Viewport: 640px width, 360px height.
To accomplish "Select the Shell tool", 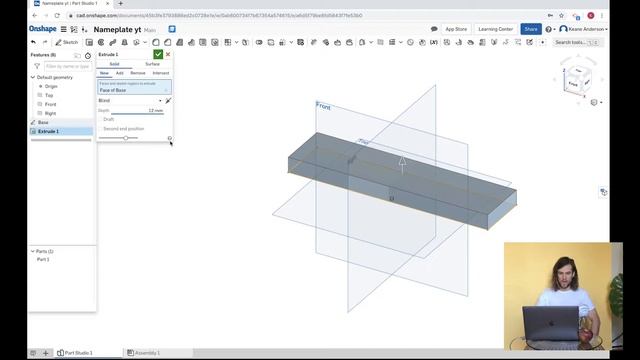I will pos(203,42).
